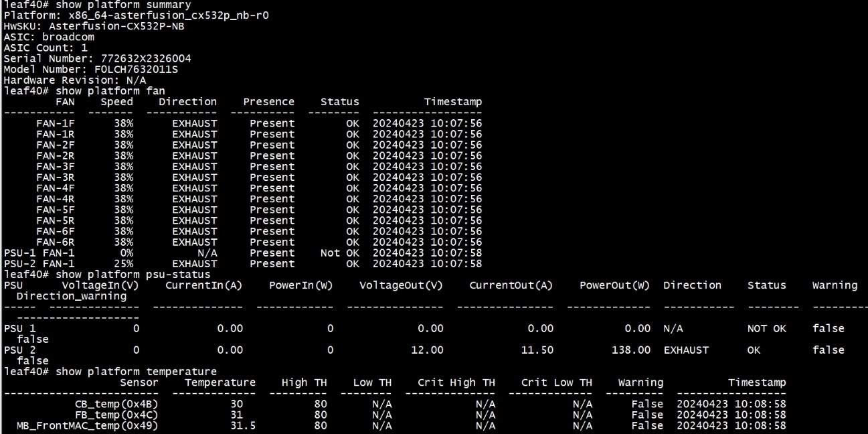868x434 pixels.
Task: Click the 'PowerIn(W)' column header
Action: tap(301, 285)
